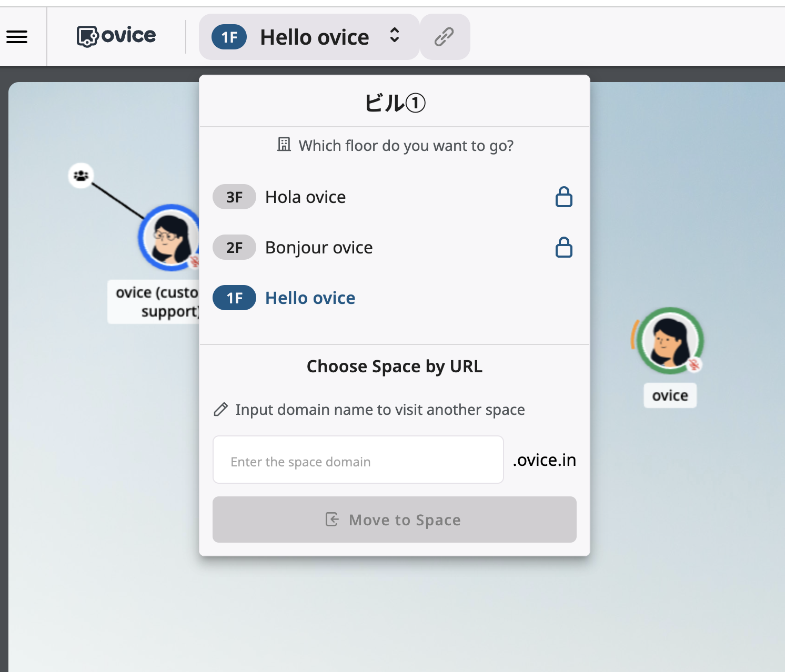Click the Move to Space button
The height and width of the screenshot is (672, 785).
395,520
